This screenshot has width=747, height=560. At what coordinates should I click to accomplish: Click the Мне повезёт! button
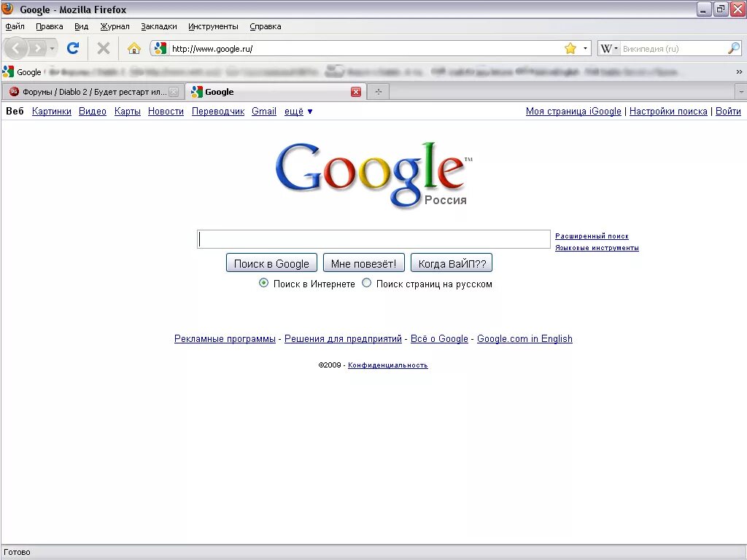pos(363,262)
